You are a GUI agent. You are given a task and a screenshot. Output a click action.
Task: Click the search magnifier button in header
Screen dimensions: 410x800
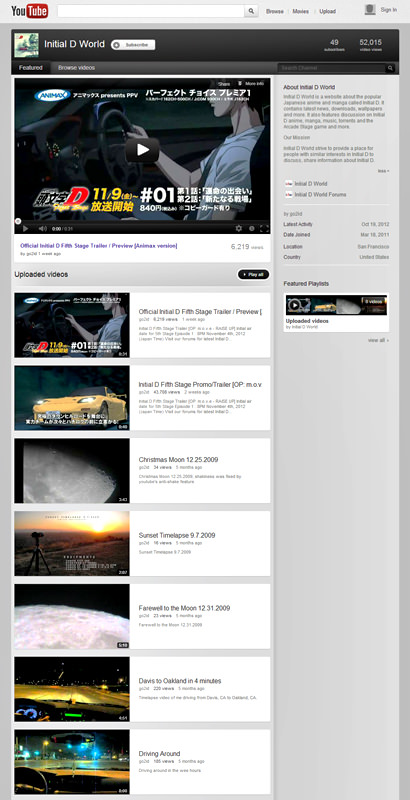click(251, 11)
